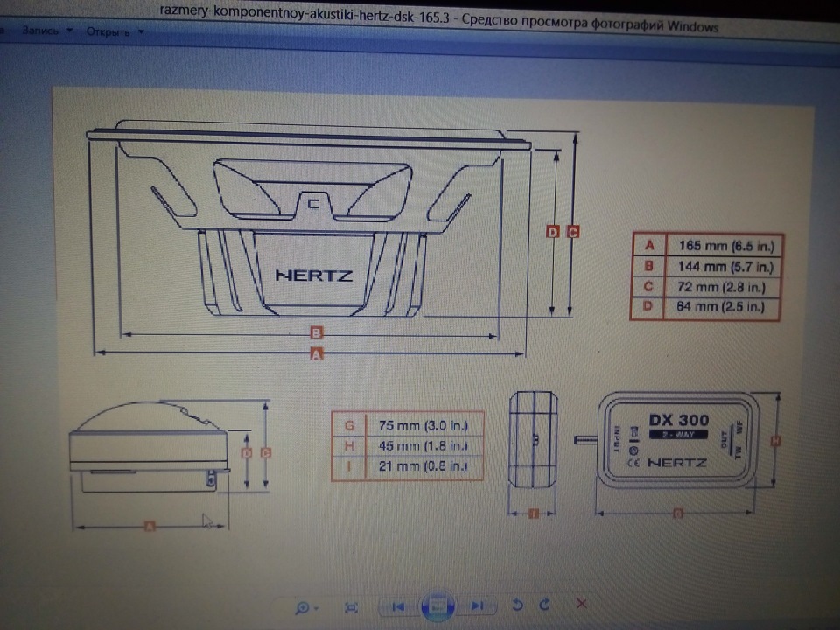Click the table cell '165 mm (6.5 in.)'
Screen dimensions: 840x630
(x=726, y=246)
